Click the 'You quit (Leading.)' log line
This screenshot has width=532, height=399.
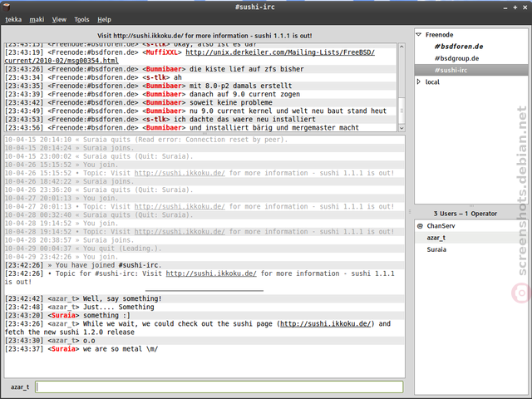[122, 249]
